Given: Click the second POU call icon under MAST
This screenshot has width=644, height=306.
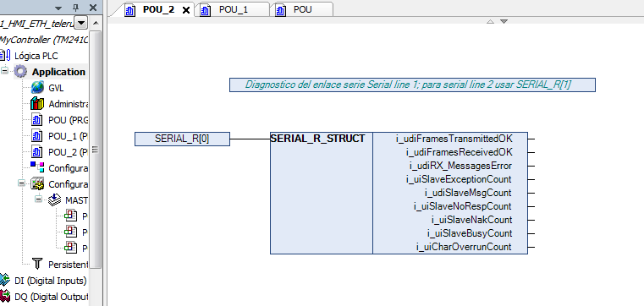Looking at the screenshot, I should click(71, 232).
